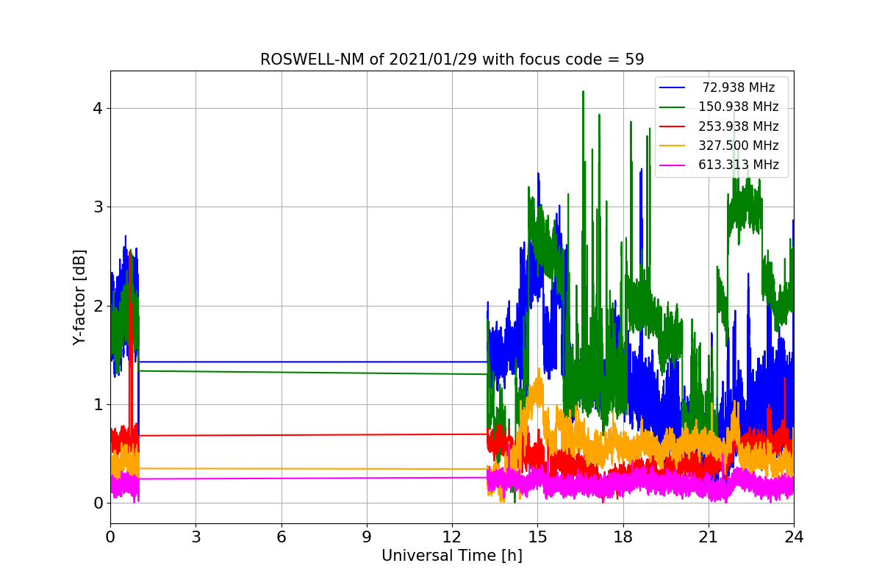The width and height of the screenshot is (882, 588).
Task: Select the 150.938 MHz legend label
Action: point(739,107)
